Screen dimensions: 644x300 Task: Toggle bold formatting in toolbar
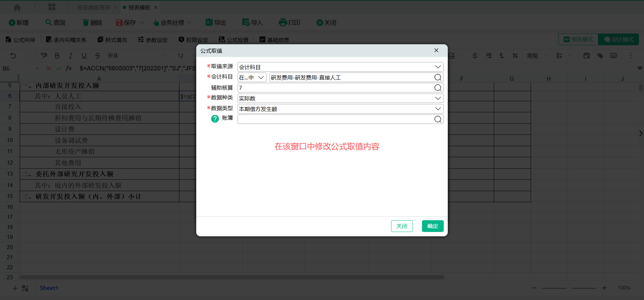57,56
